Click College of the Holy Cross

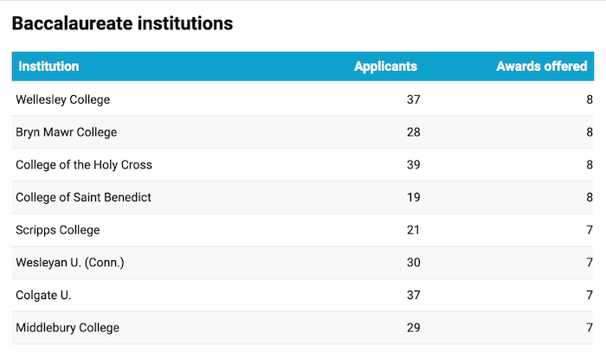coord(84,164)
